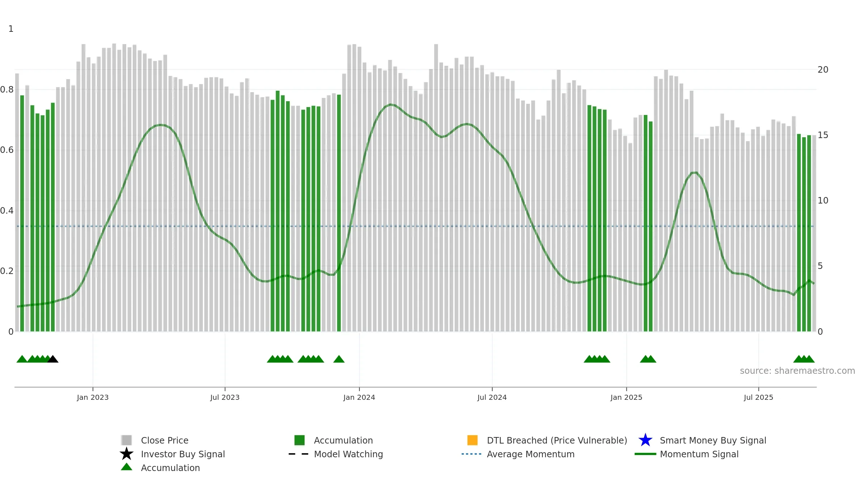Click the accumulation triangles just after Jan 2025

[x=648, y=359]
